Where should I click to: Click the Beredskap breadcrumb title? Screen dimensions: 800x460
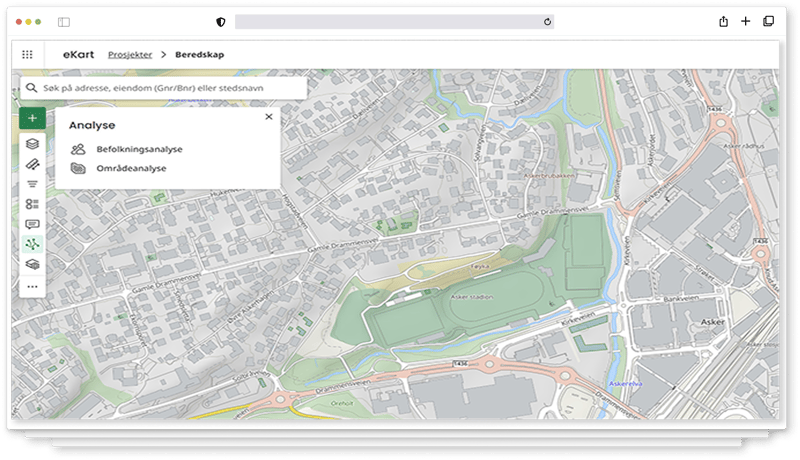199,55
